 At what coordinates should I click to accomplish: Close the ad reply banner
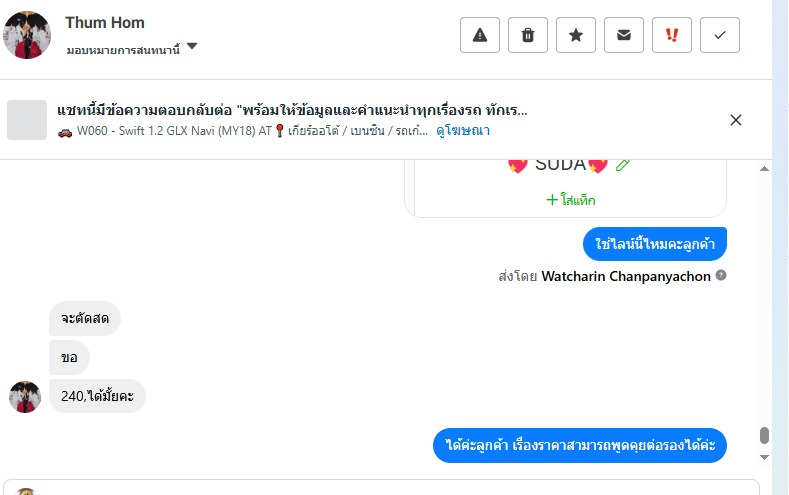point(736,120)
